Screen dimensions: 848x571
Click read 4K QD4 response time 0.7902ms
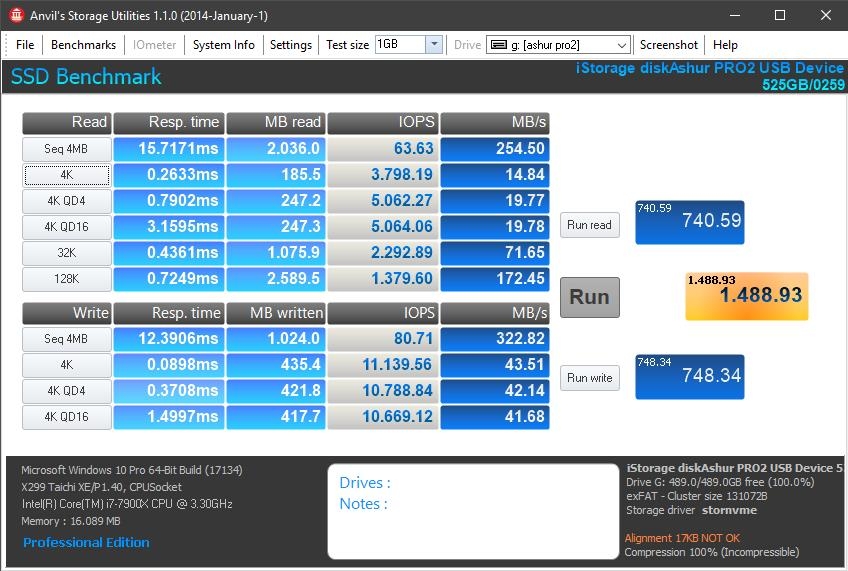pyautogui.click(x=169, y=201)
